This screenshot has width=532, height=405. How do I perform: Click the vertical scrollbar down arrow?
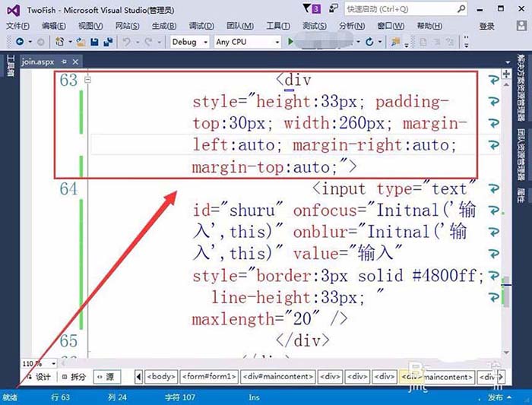coord(506,353)
